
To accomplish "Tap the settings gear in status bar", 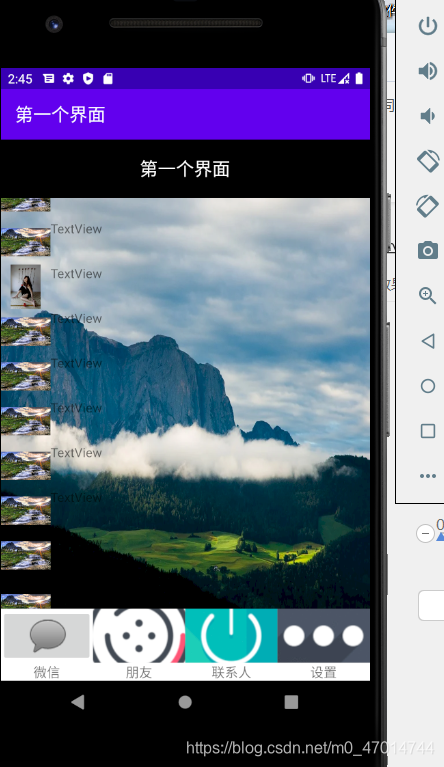I will click(68, 78).
